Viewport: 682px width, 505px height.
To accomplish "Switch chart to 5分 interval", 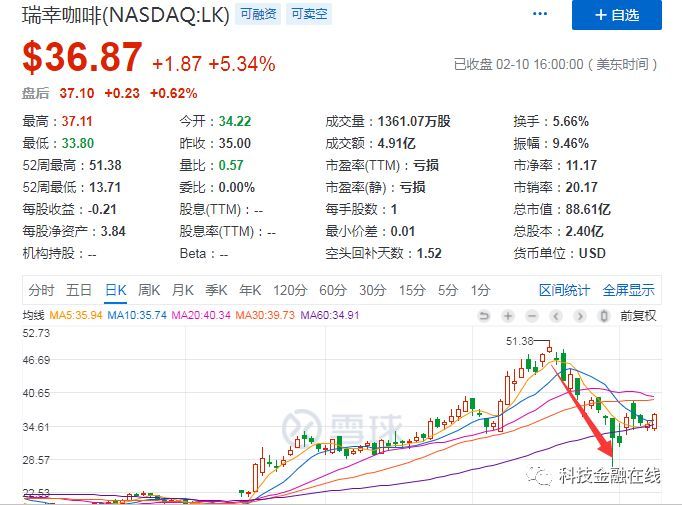I will (448, 290).
